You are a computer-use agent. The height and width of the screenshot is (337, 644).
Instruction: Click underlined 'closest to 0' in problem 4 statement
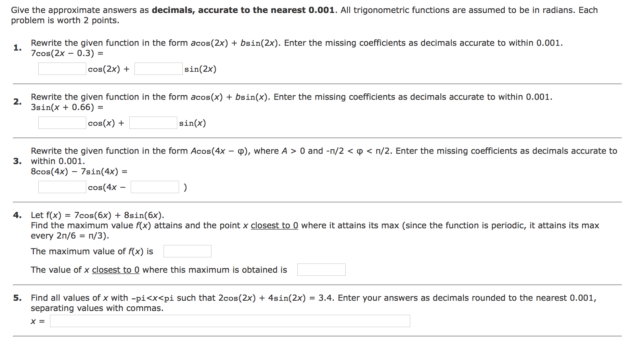pos(274,226)
